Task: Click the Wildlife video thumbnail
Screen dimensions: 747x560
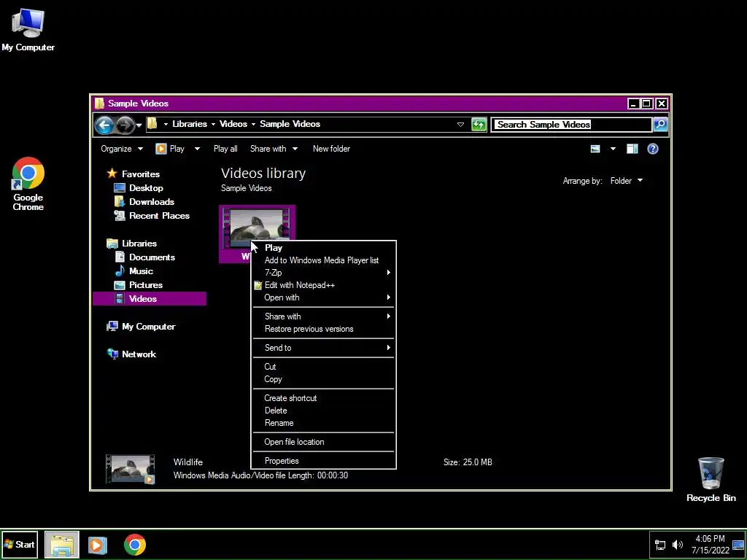Action: click(x=257, y=226)
